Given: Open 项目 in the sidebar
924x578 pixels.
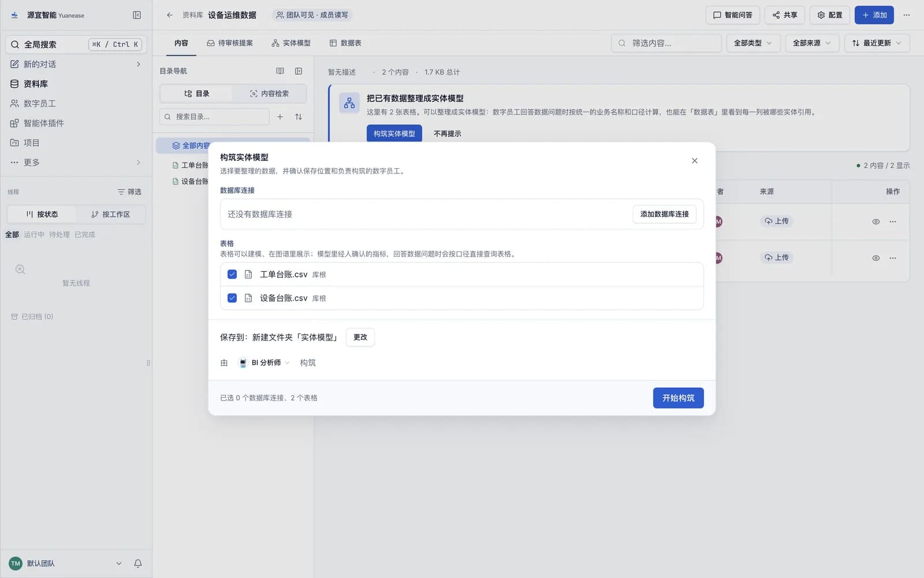Looking at the screenshot, I should coord(76,143).
